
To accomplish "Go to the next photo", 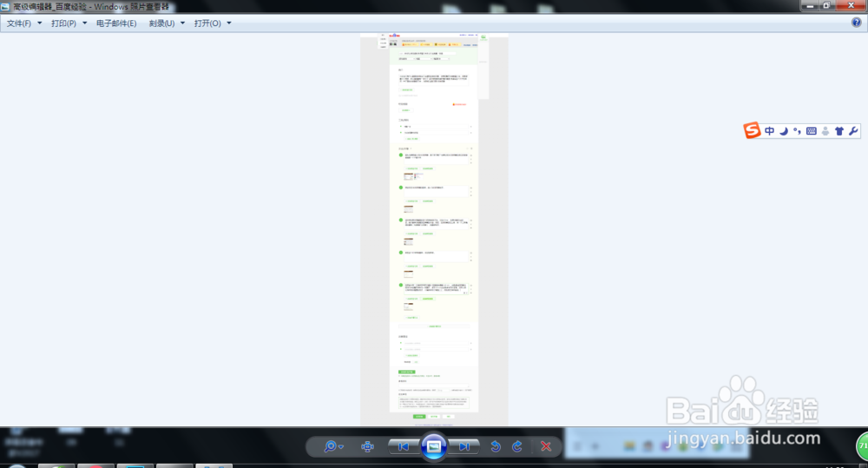I will pos(464,446).
